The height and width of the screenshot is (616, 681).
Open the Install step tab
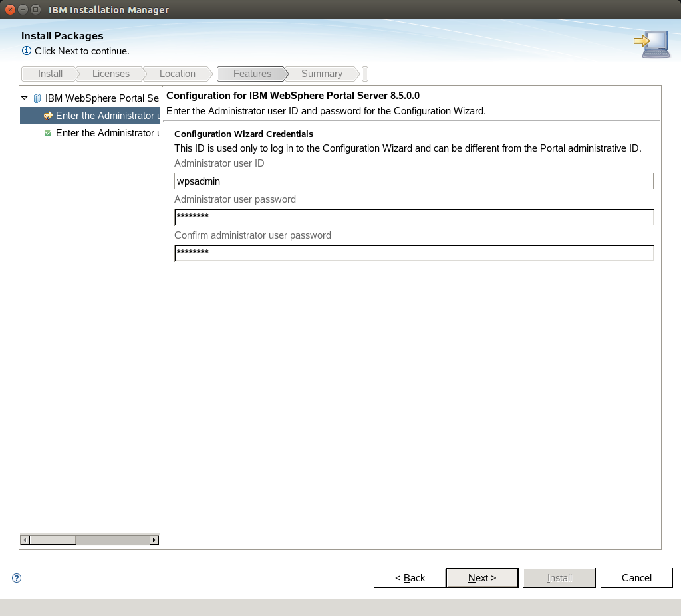point(50,74)
